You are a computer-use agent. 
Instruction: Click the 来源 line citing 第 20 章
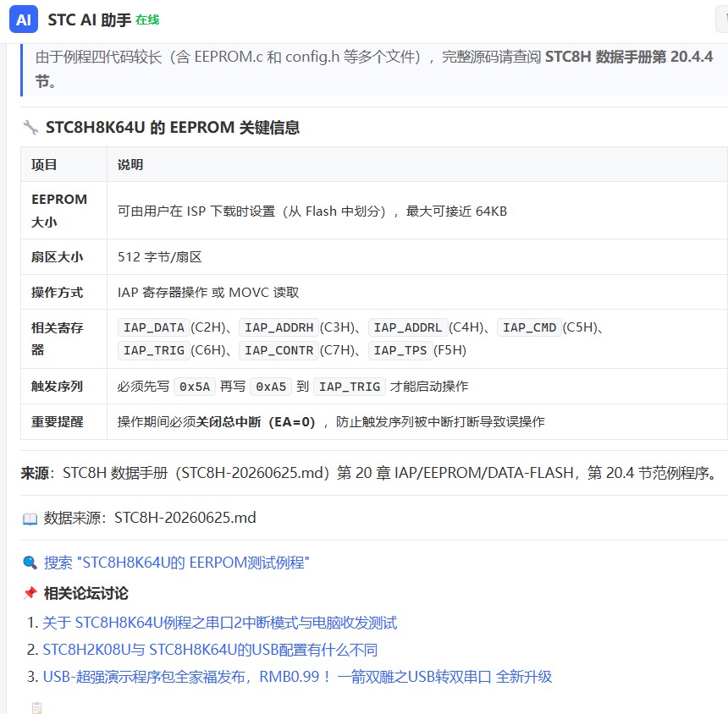pos(370,473)
